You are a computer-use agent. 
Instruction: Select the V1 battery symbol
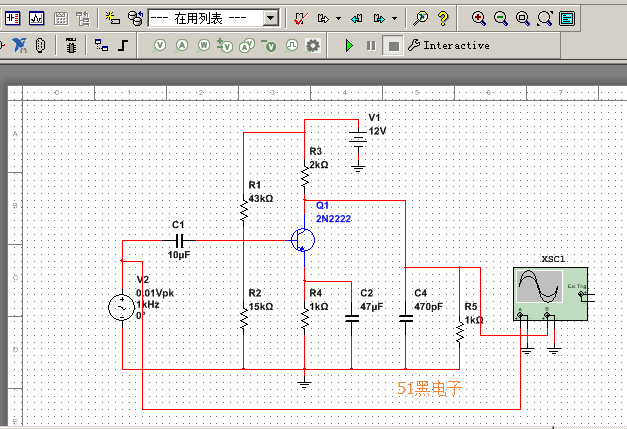358,139
